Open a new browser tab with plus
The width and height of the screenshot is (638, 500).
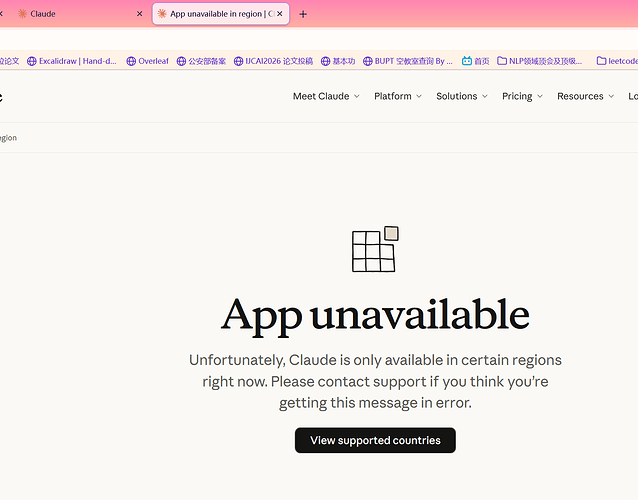click(x=303, y=14)
